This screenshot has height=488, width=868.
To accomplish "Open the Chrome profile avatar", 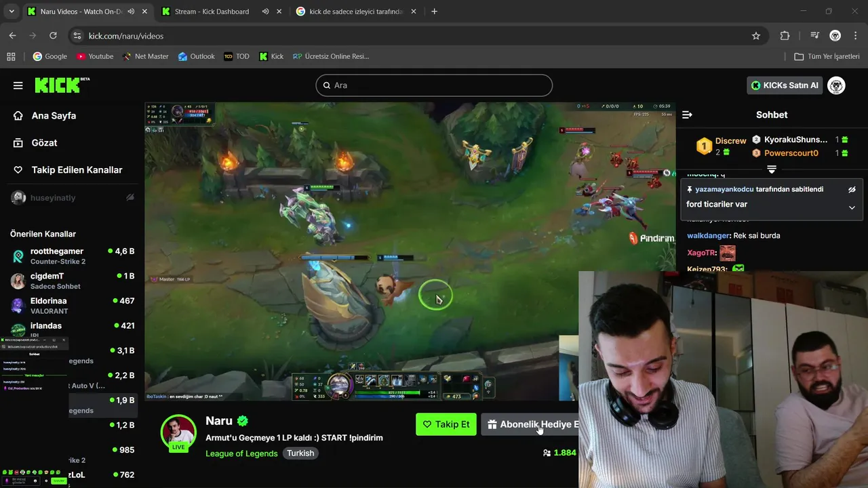I will click(835, 36).
